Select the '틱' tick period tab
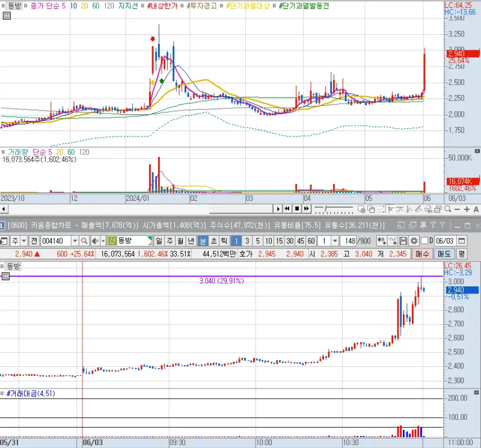Viewport: 481px width, 448px height. pyautogui.click(x=224, y=241)
